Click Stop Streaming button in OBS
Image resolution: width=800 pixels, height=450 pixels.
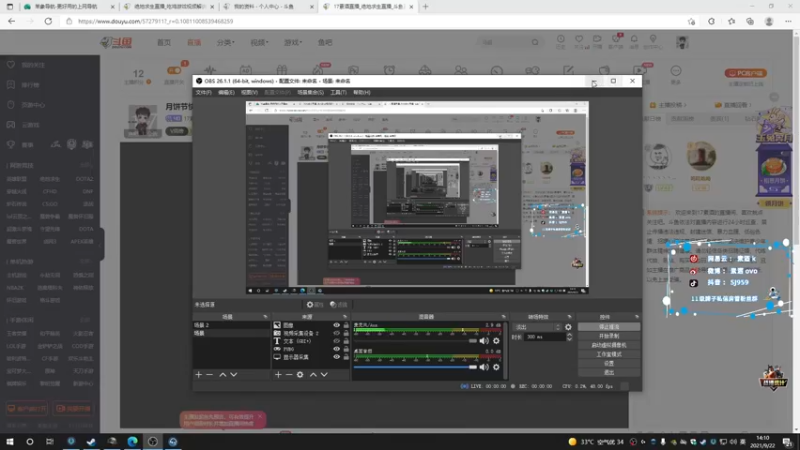coord(609,327)
